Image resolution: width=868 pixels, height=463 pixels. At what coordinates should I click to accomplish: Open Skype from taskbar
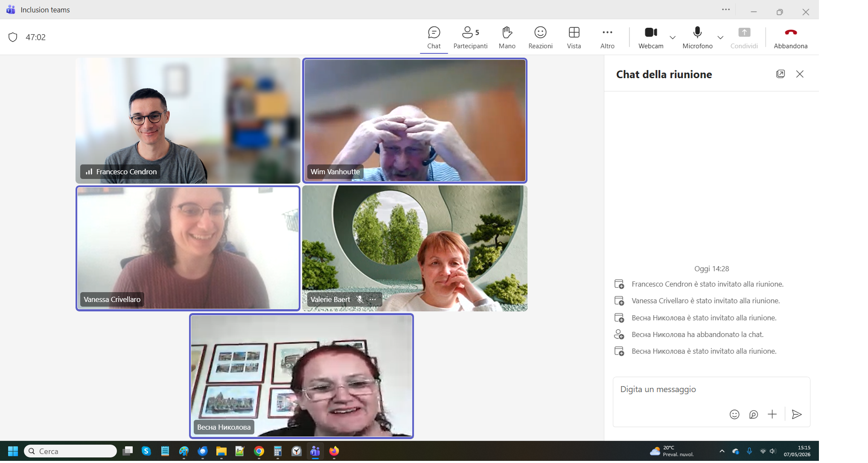click(146, 451)
